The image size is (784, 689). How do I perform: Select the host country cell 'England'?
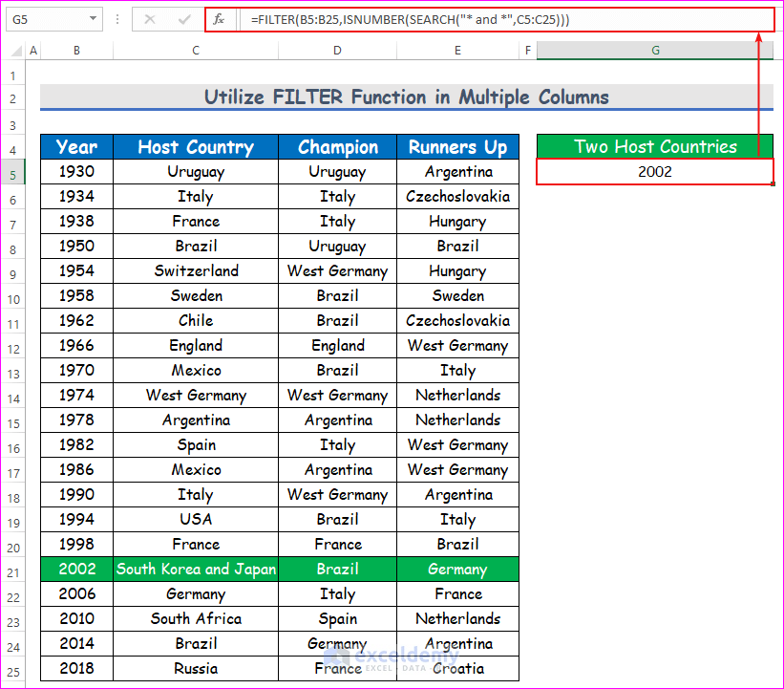coord(196,345)
